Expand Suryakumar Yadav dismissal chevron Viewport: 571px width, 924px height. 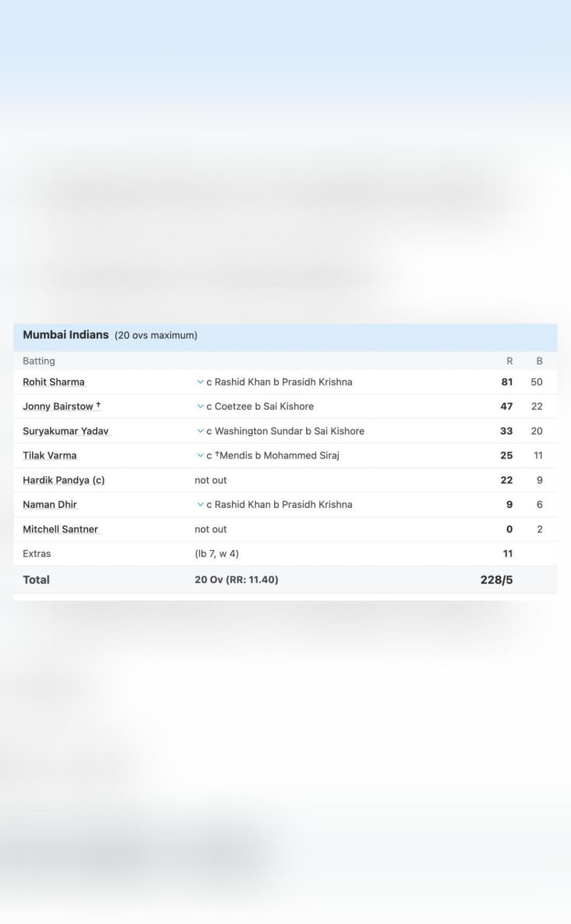point(200,431)
